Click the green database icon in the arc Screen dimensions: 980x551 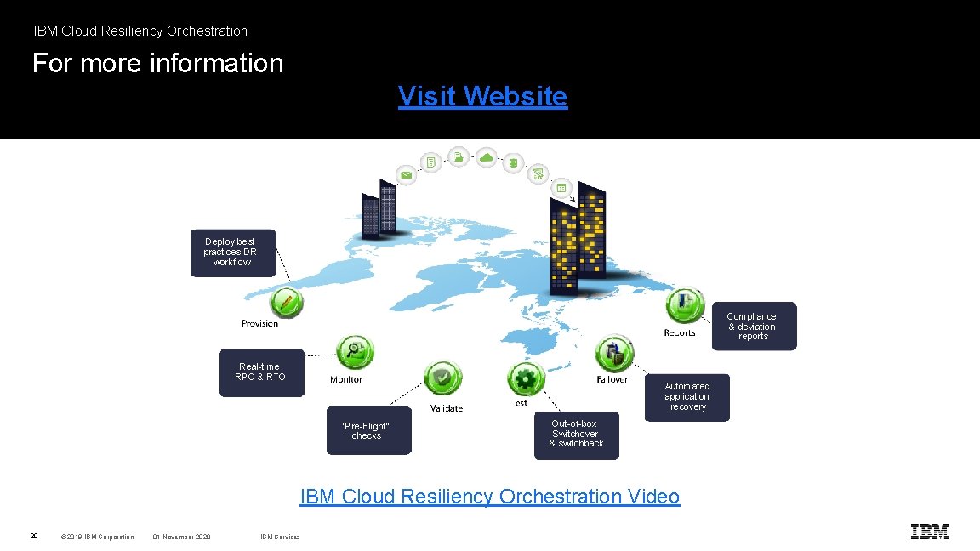click(512, 161)
